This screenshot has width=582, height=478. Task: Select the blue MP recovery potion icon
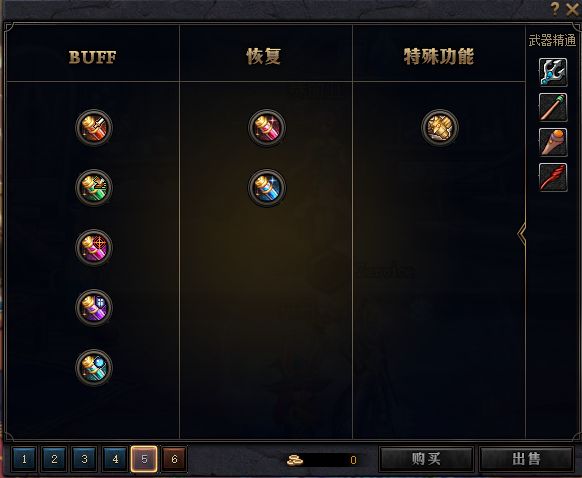267,188
